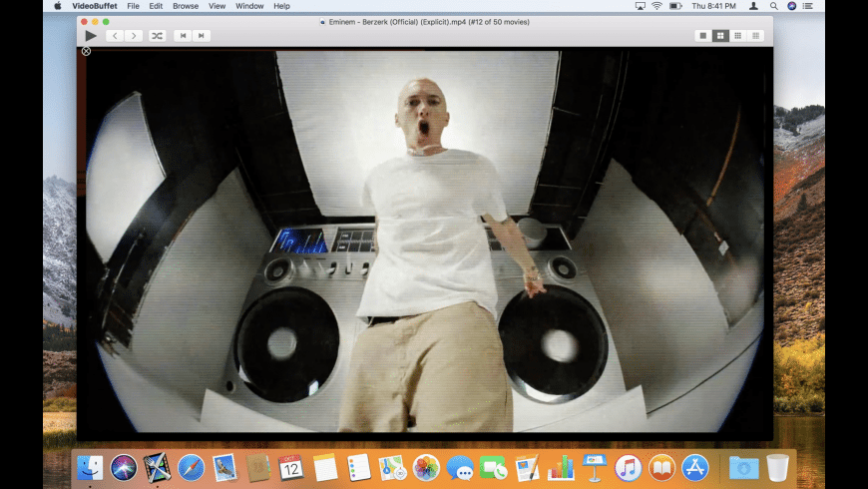The image size is (868, 489).
Task: Click window title Eminem - Berzerk filename
Action: pyautogui.click(x=429, y=22)
